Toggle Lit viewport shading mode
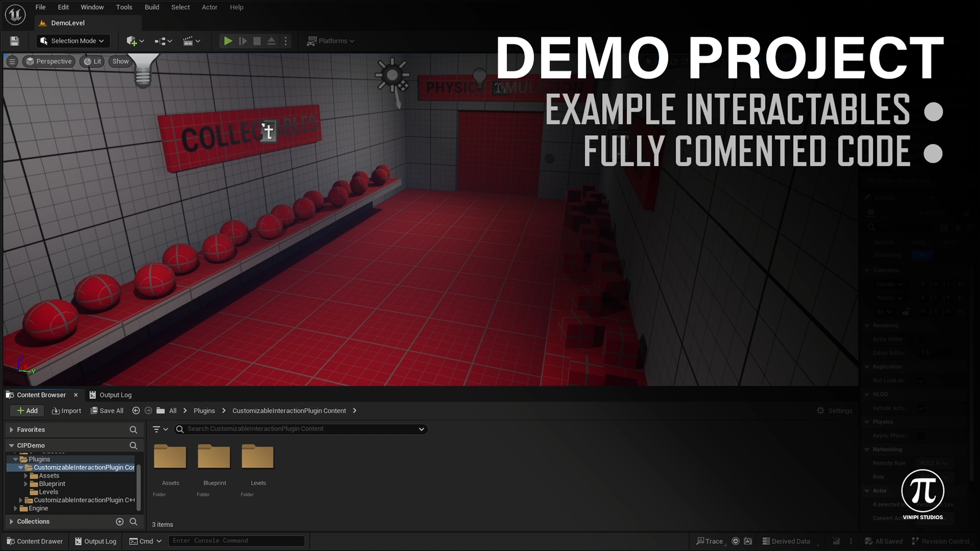The width and height of the screenshot is (980, 551). click(92, 61)
